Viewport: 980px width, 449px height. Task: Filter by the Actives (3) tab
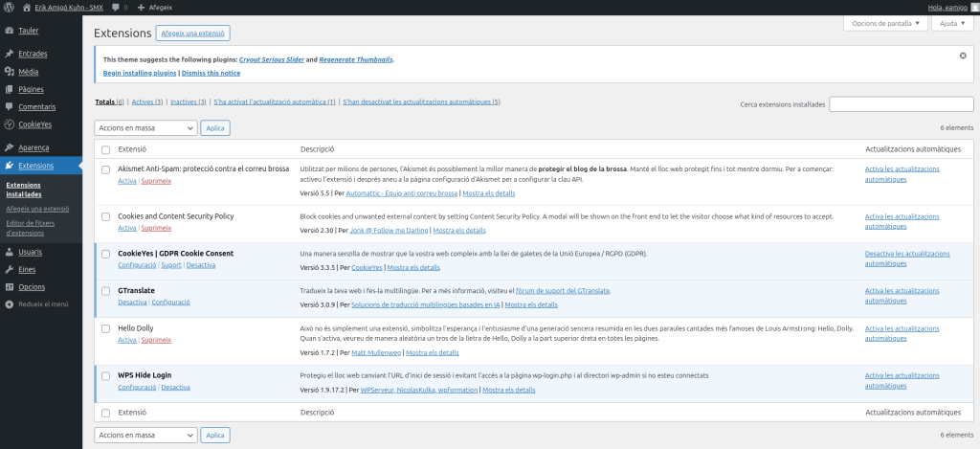point(147,101)
